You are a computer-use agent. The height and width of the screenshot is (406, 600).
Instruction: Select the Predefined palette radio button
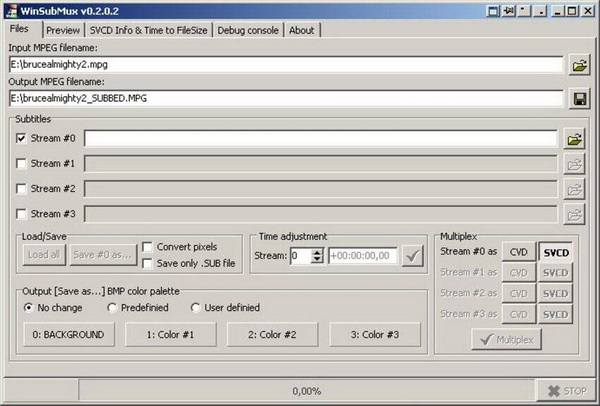point(112,308)
